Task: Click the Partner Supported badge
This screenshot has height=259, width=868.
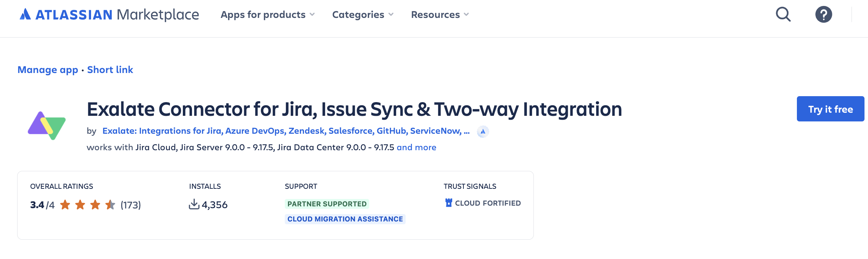Action: pos(327,204)
